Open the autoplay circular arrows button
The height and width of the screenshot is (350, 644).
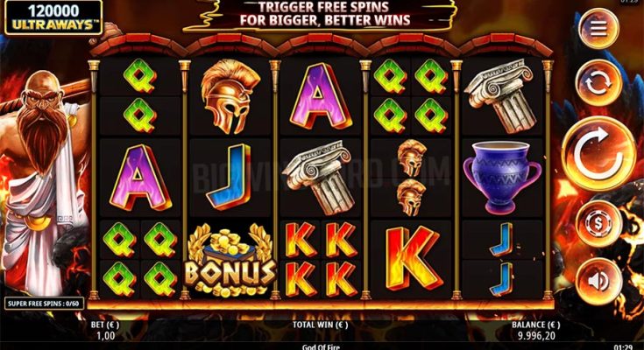pyautogui.click(x=598, y=83)
